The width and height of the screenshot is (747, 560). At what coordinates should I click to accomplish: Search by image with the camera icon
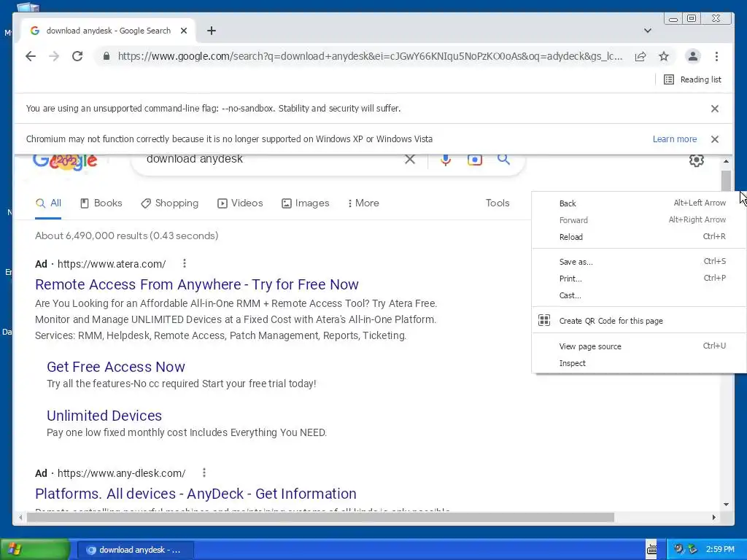tap(474, 160)
